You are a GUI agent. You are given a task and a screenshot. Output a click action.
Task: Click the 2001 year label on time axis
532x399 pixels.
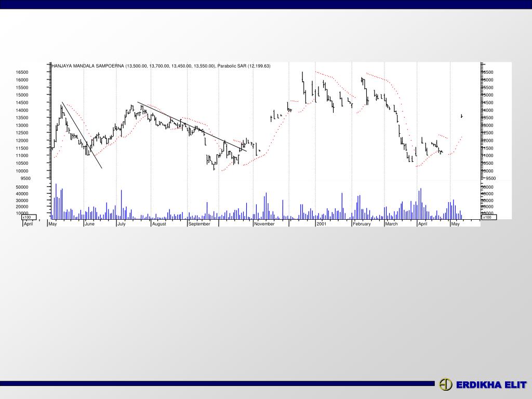click(321, 224)
